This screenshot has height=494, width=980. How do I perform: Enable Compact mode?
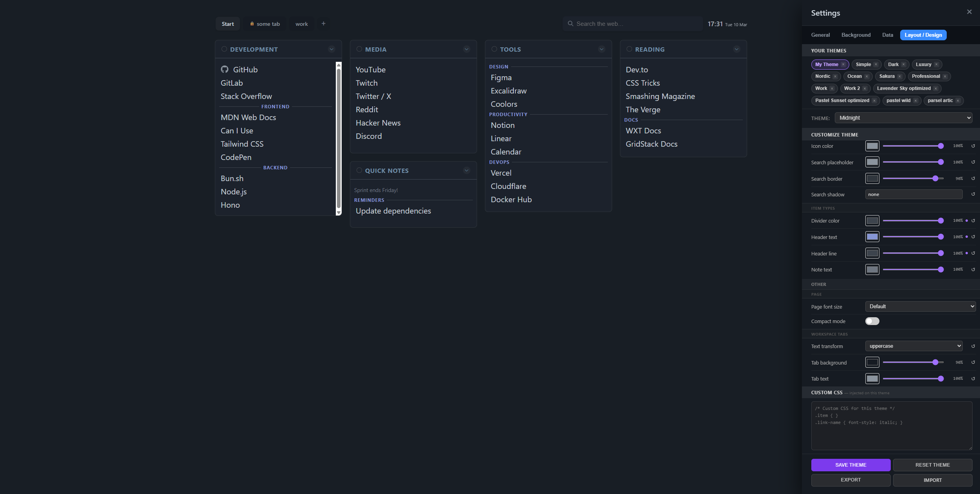click(872, 321)
